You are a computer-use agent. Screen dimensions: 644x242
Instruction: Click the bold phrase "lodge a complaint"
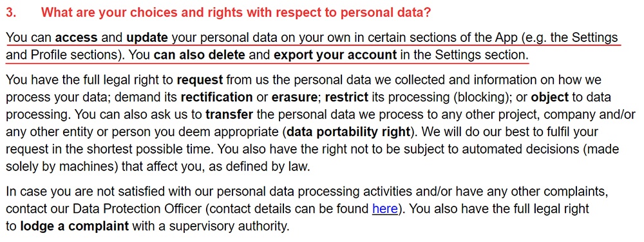pyautogui.click(x=74, y=227)
